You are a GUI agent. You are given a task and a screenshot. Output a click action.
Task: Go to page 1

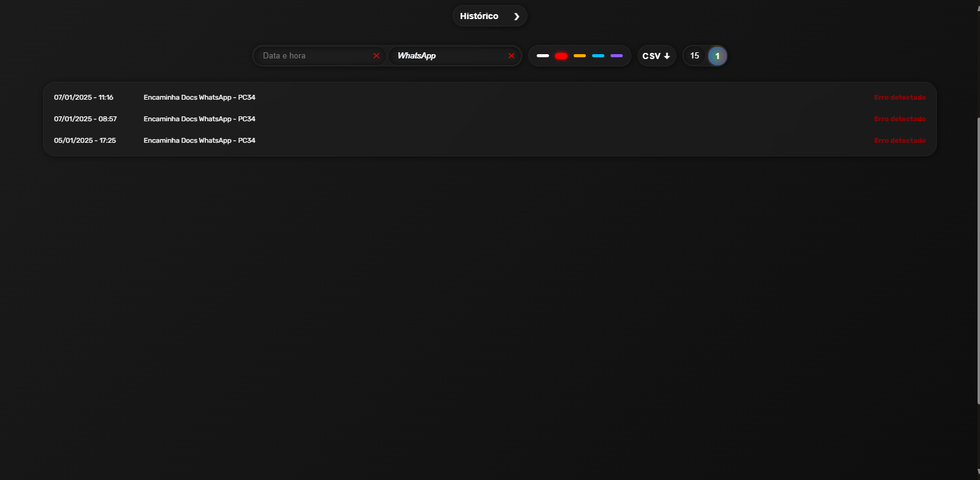[717, 56]
